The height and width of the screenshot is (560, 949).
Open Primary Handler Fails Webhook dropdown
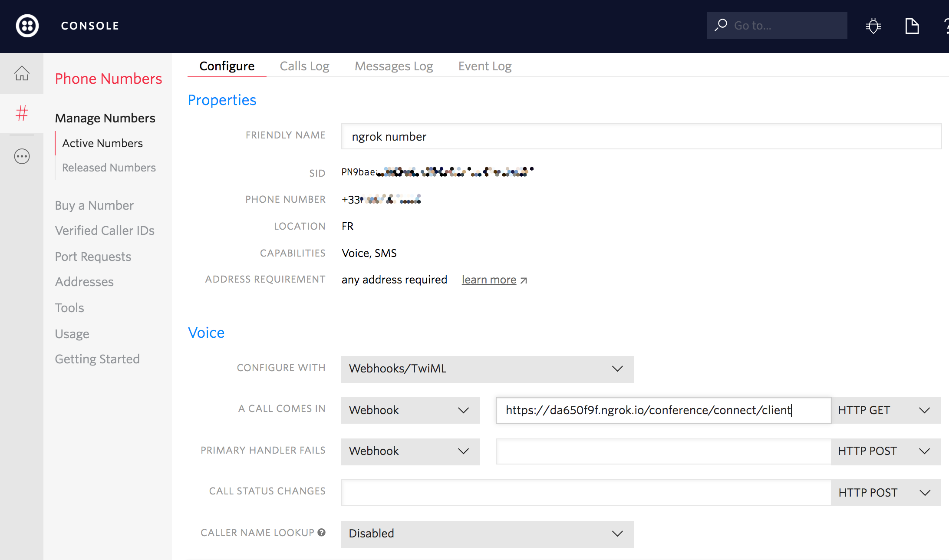pos(410,451)
